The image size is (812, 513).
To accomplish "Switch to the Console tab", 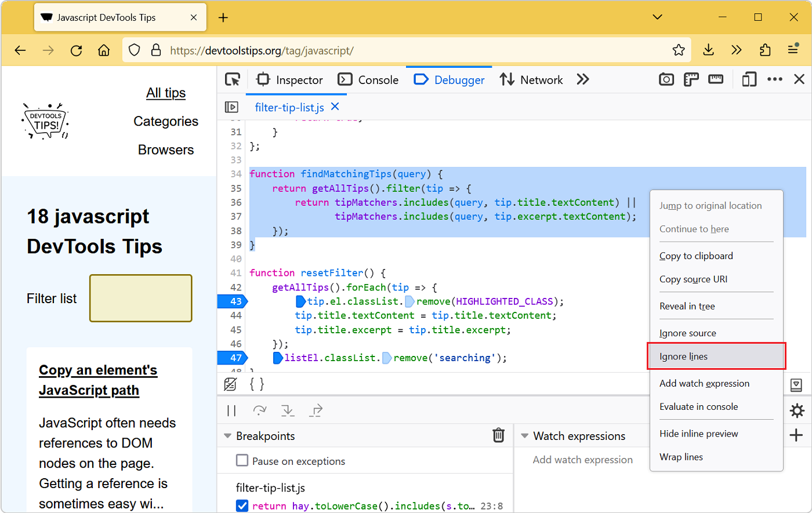I will click(368, 79).
